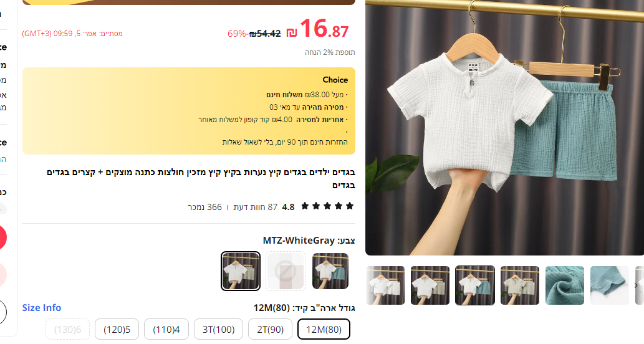View the teal sleeve detail thumbnail
This screenshot has width=644, height=344.
(x=610, y=285)
